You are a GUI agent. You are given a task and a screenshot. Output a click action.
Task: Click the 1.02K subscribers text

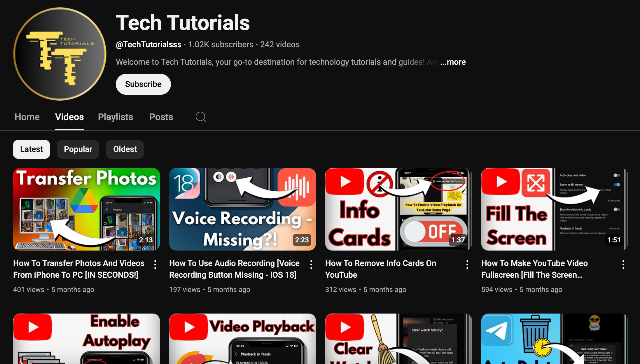coord(221,44)
